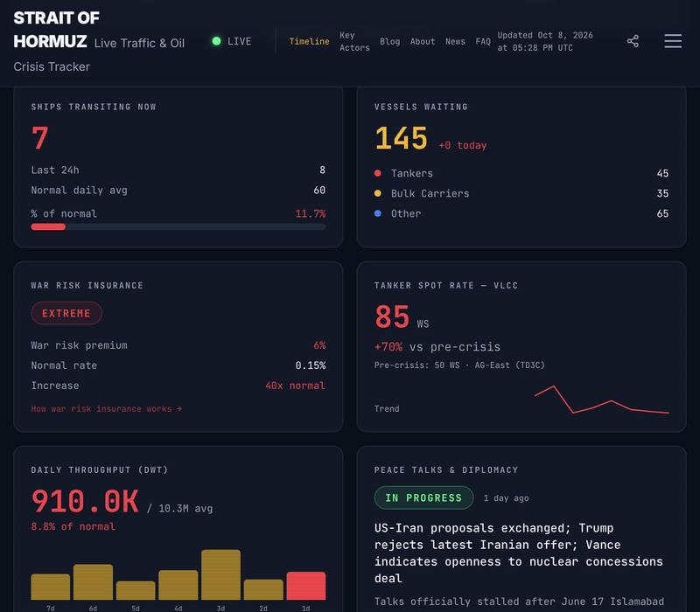Screen dimensions: 700x612
Task: Click the 910.0K throughput figure
Action: [85, 501]
